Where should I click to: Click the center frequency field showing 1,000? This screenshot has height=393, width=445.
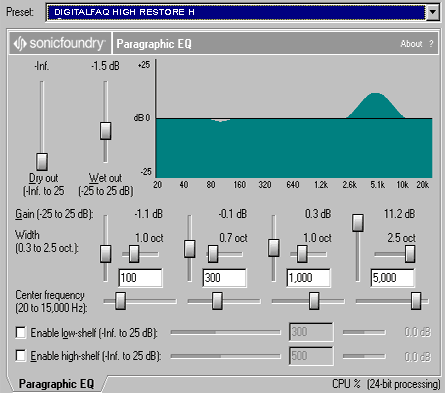click(x=309, y=277)
